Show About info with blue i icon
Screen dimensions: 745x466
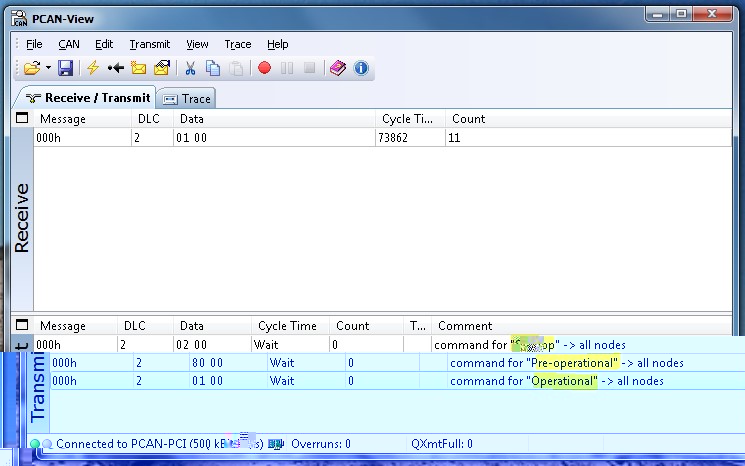click(361, 68)
